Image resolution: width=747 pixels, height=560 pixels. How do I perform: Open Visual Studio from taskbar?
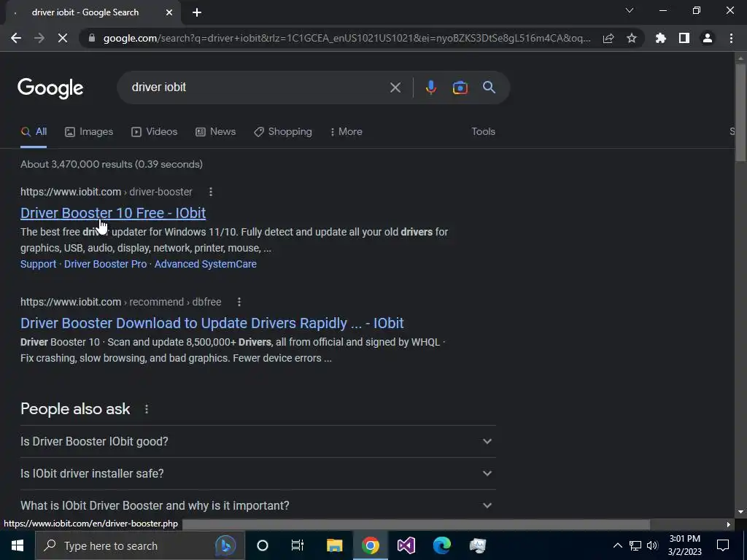(406, 545)
